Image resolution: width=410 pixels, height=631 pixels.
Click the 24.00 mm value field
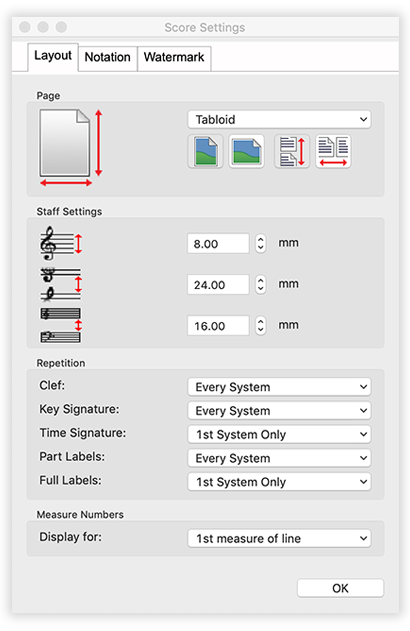(x=218, y=285)
